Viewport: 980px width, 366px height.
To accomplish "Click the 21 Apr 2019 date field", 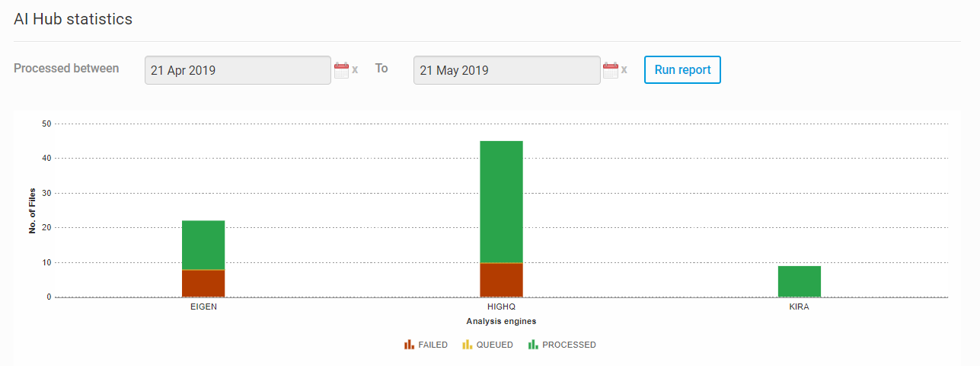I will tap(238, 70).
